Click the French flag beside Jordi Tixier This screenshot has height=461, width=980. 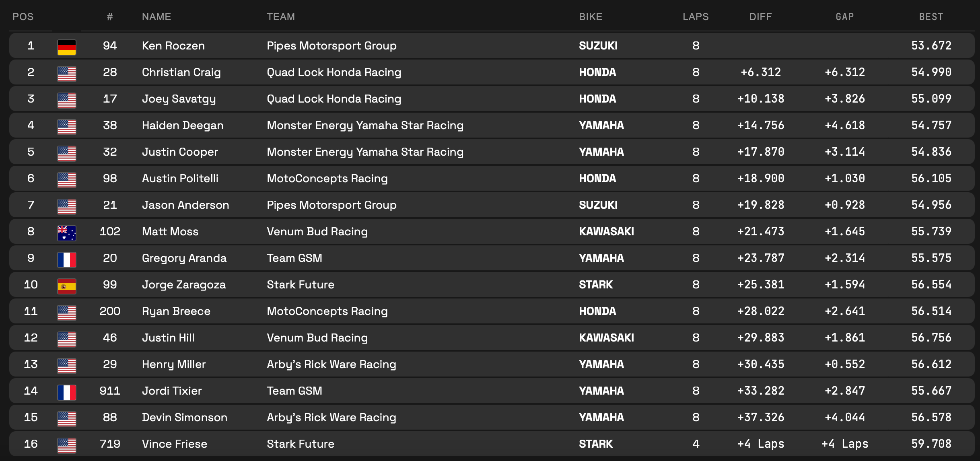pyautogui.click(x=66, y=392)
